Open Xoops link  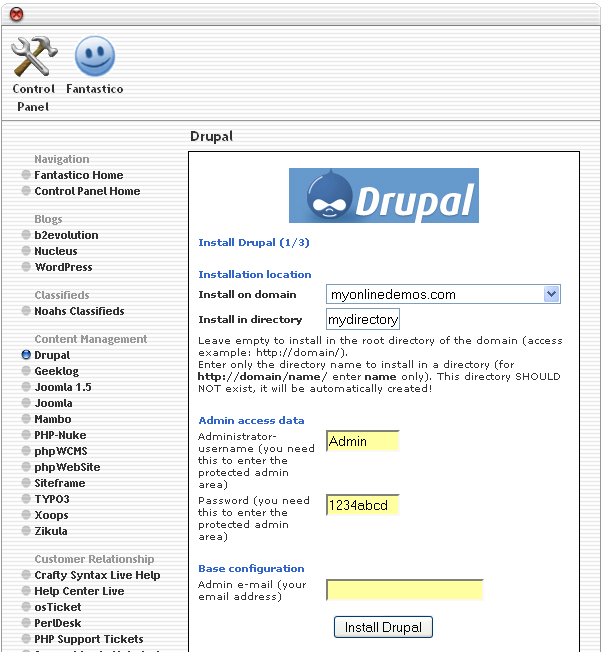51,515
